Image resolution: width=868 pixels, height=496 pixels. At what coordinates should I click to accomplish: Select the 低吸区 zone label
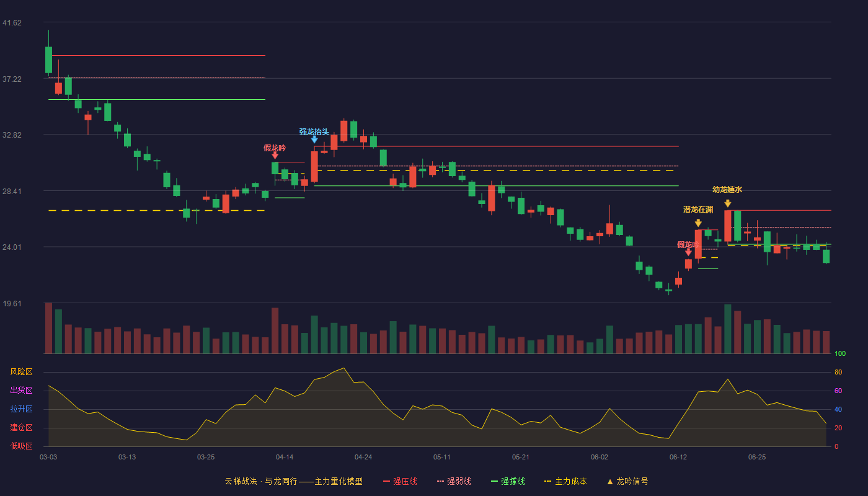click(x=21, y=446)
